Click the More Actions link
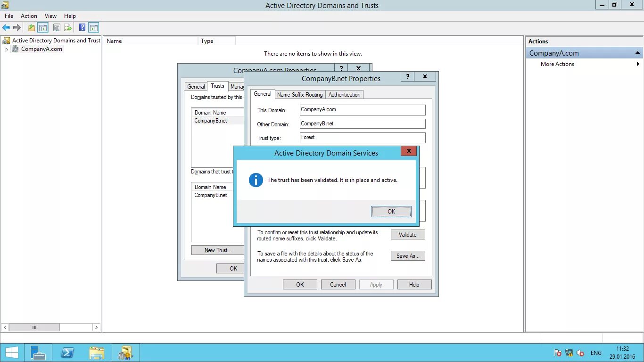 [557, 64]
